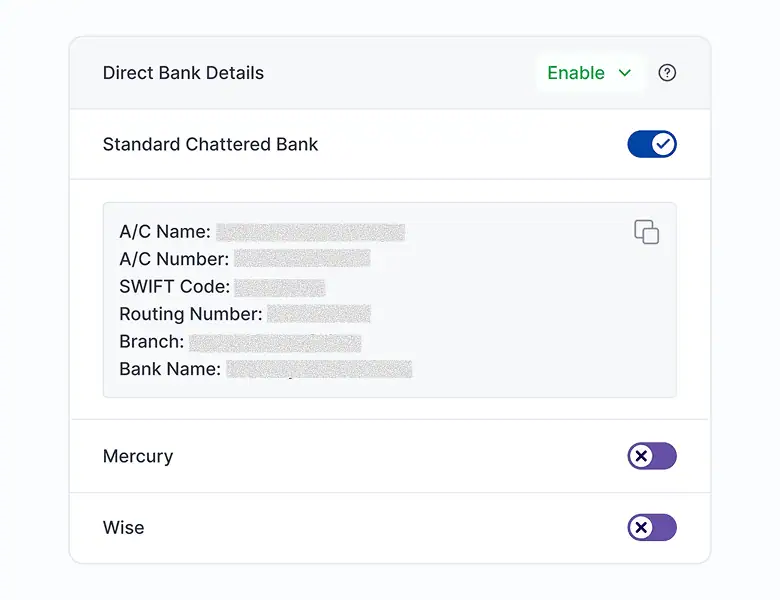
Task: Click the X knob on Mercury switch
Action: (642, 456)
